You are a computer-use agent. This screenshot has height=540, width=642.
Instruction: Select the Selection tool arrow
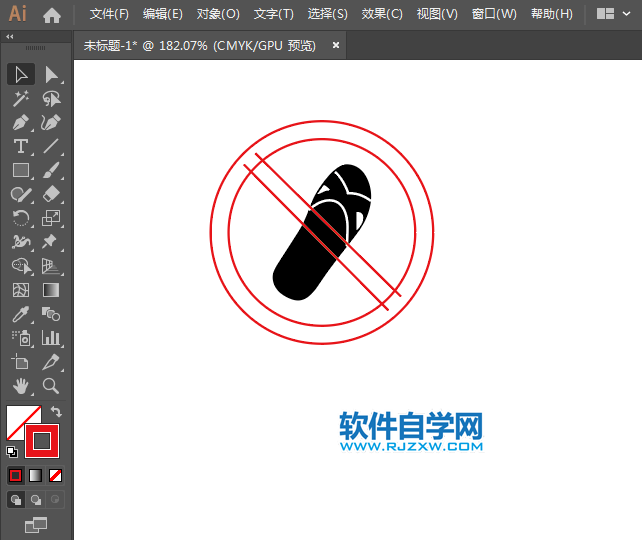pos(21,75)
